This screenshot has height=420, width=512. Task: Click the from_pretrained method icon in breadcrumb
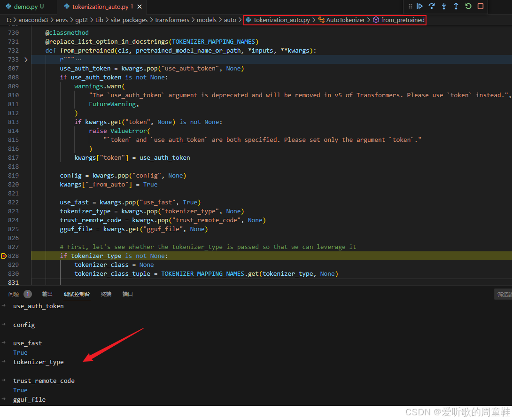coord(376,20)
